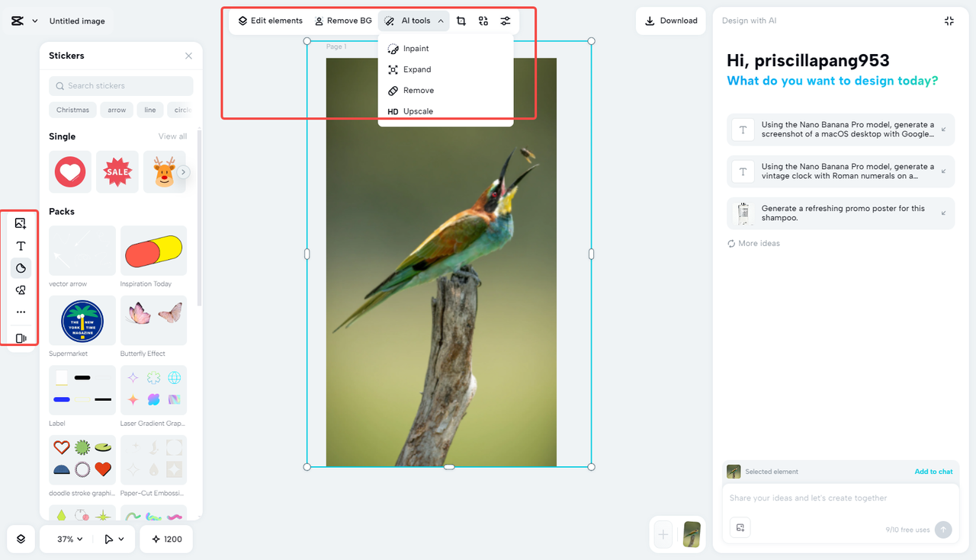Select the Text tool in left sidebar
976x560 pixels.
click(x=21, y=245)
